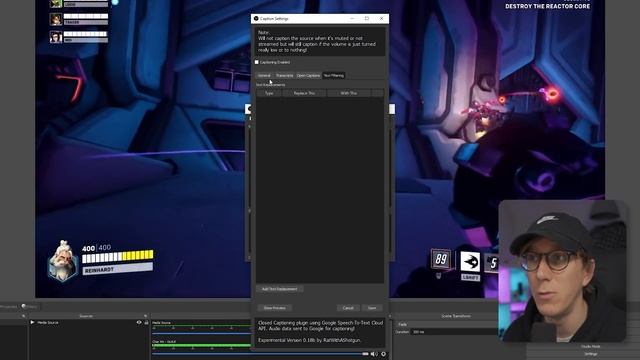Viewport: 640px width, 360px height.
Task: Open the Fade transition dropdown
Action: point(447,324)
